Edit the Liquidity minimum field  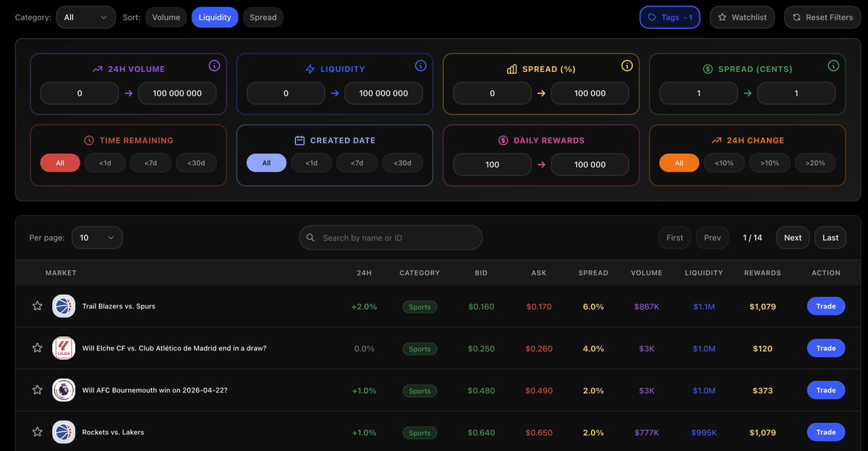[286, 93]
